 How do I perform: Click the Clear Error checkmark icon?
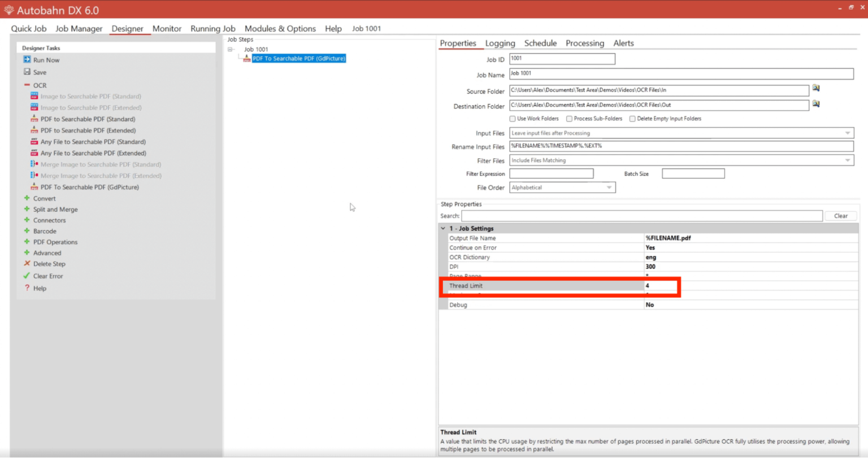tap(27, 276)
